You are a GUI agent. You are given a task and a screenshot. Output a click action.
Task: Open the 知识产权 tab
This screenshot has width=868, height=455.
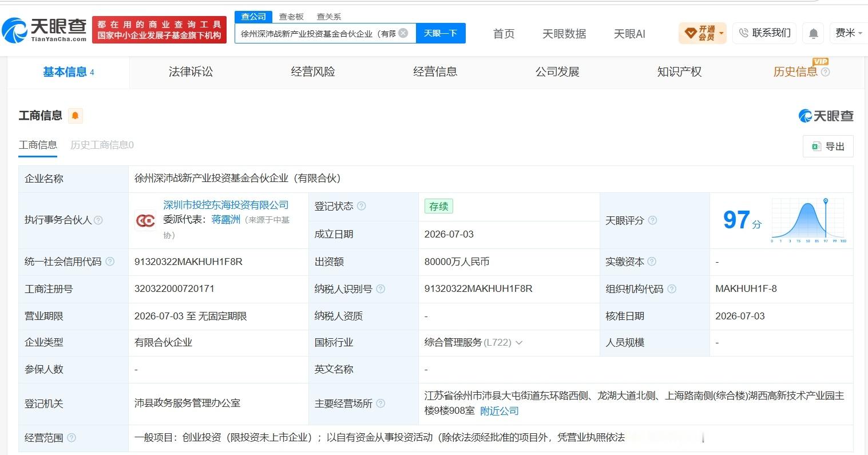pos(679,72)
